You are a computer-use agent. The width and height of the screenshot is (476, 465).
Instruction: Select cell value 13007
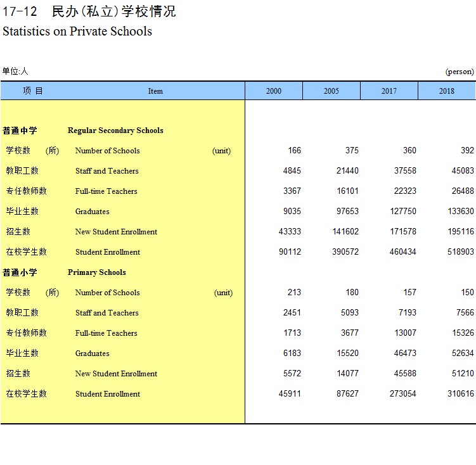405,333
